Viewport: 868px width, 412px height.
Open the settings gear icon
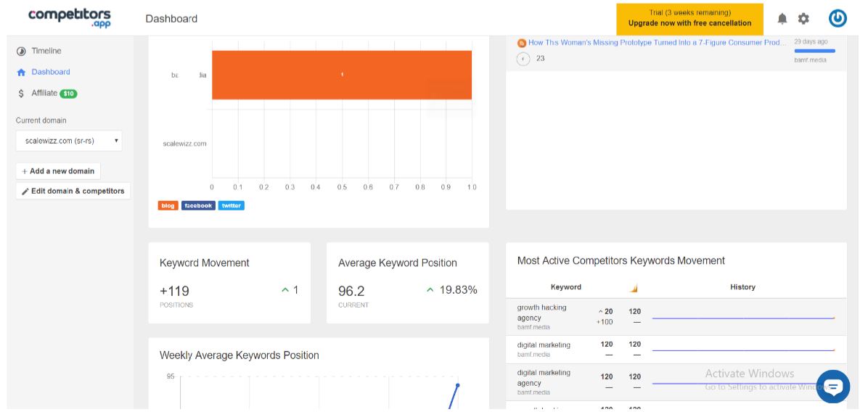pyautogui.click(x=803, y=19)
